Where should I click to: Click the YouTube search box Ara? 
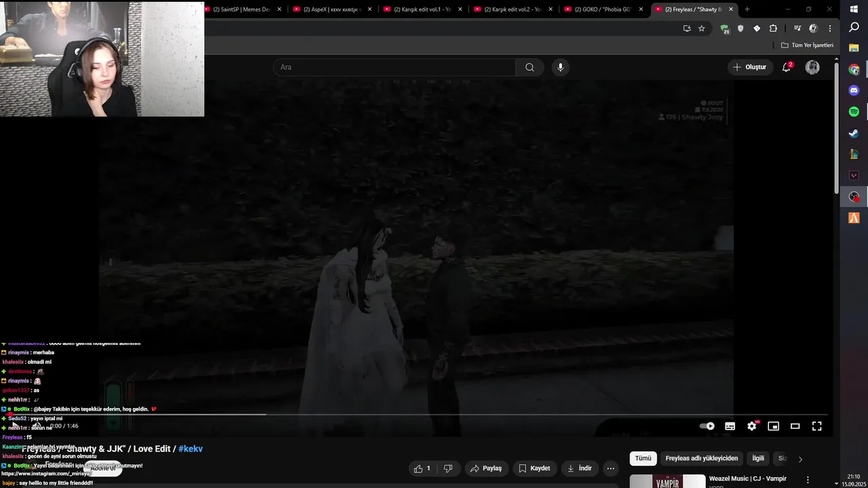click(395, 67)
